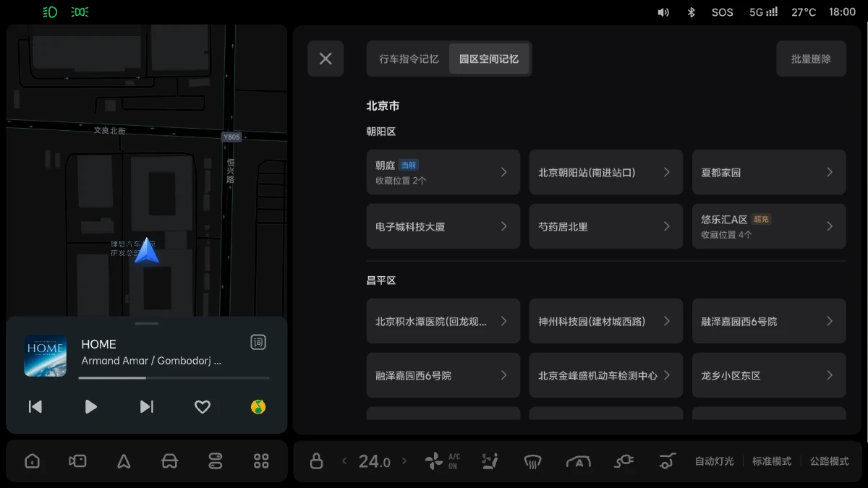Tap the 超充 badge on 悠乐汇A区
This screenshot has width=868, height=488.
(x=762, y=219)
